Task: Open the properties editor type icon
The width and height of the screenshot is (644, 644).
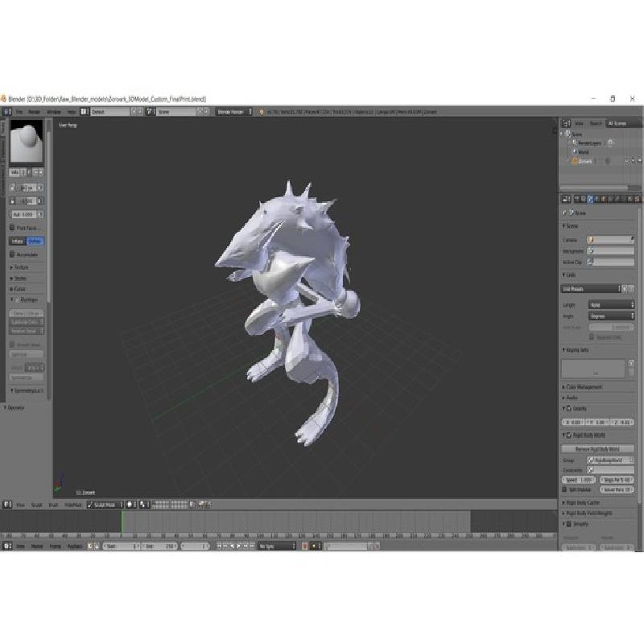Action: coord(566,199)
